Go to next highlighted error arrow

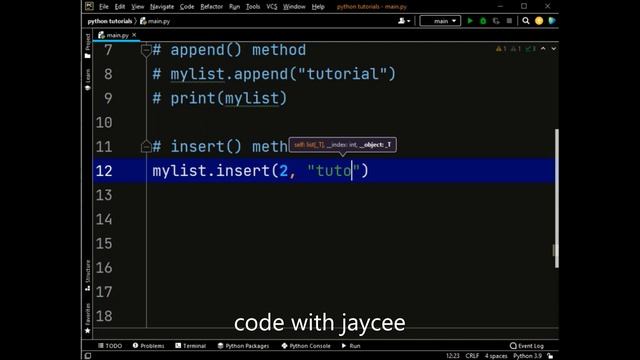553,49
